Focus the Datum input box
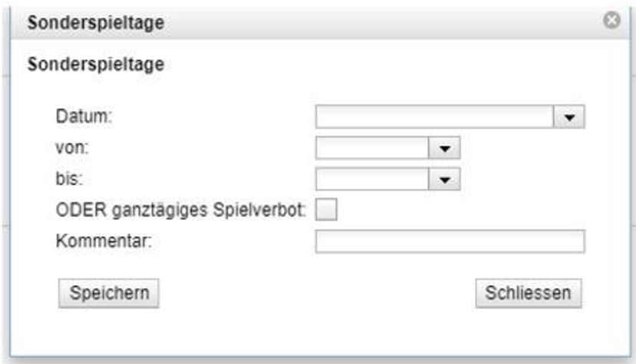Viewport: 636px width, 364px height. point(433,116)
